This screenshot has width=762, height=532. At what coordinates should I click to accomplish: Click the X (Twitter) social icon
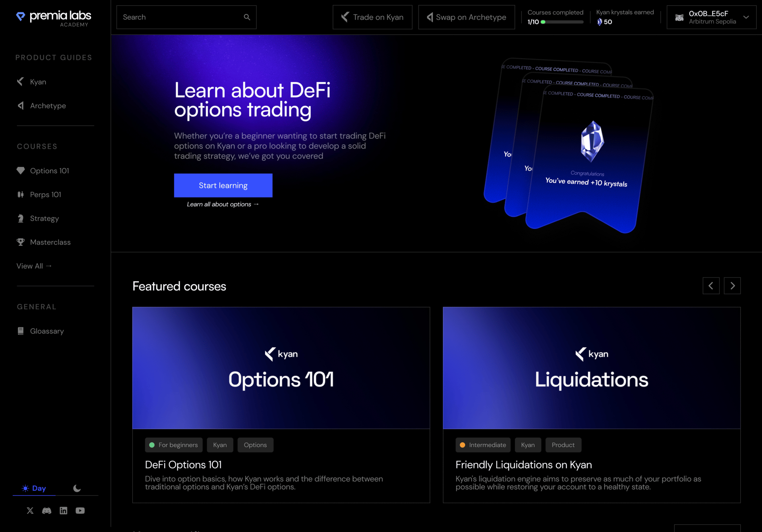(30, 511)
